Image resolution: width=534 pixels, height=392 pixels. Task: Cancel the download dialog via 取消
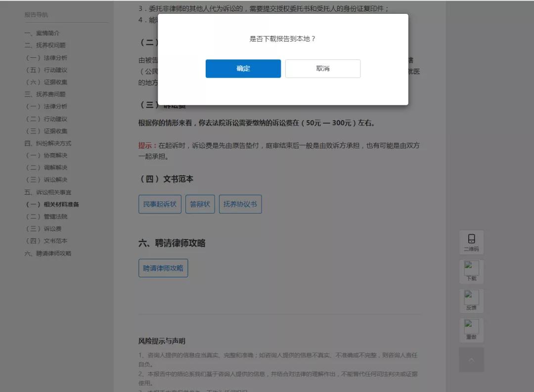[x=322, y=68]
